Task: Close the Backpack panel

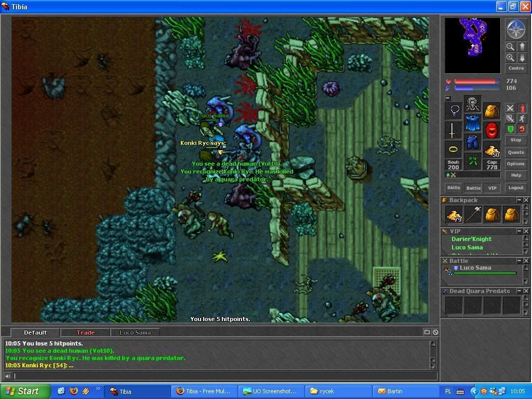Action: 526,200
